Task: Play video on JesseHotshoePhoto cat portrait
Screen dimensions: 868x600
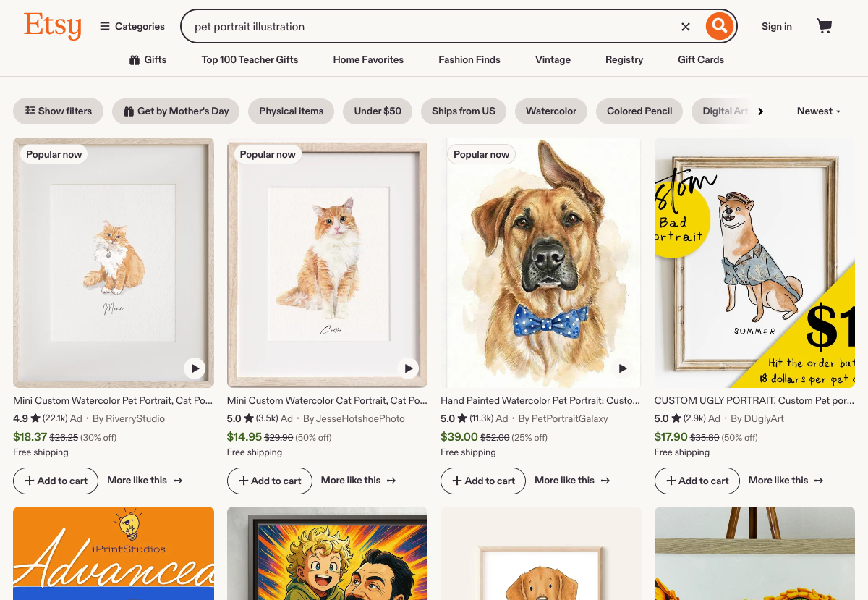Action: pos(409,368)
